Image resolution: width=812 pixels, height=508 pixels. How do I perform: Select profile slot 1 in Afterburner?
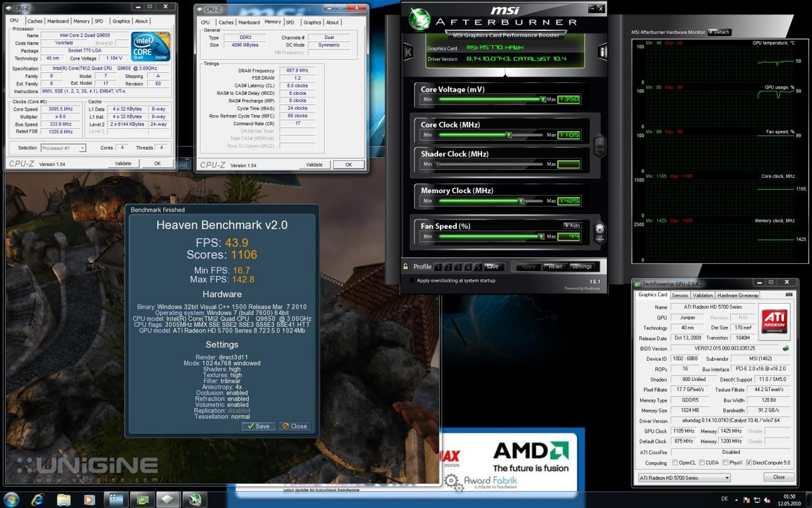438,267
